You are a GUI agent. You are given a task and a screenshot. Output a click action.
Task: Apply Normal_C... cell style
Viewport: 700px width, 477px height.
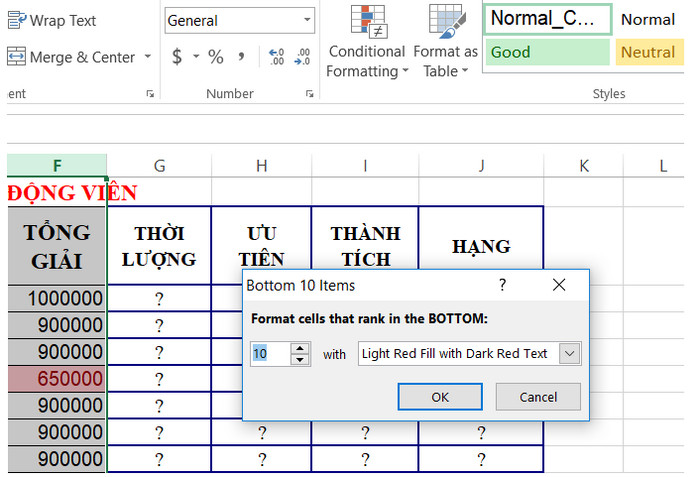tap(547, 19)
